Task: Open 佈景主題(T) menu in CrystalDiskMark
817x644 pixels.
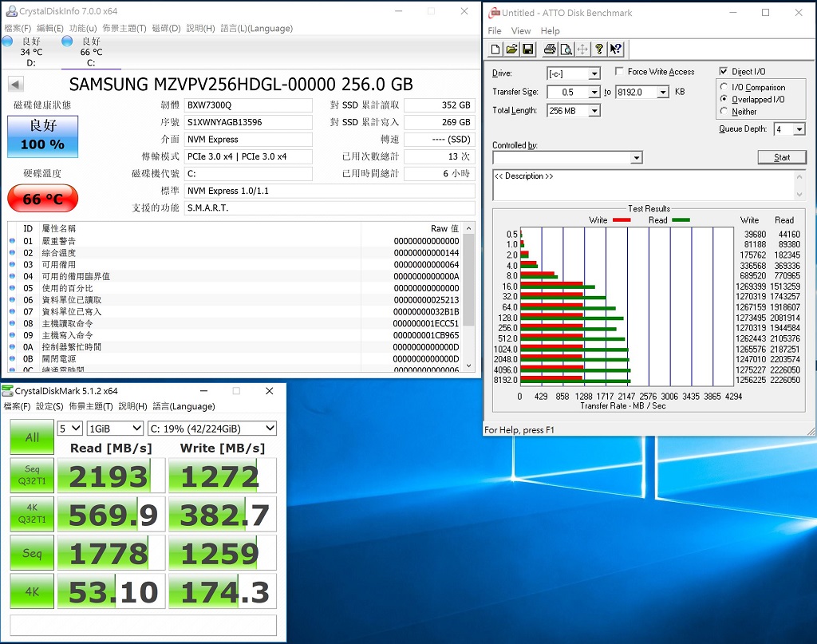Action: click(91, 406)
